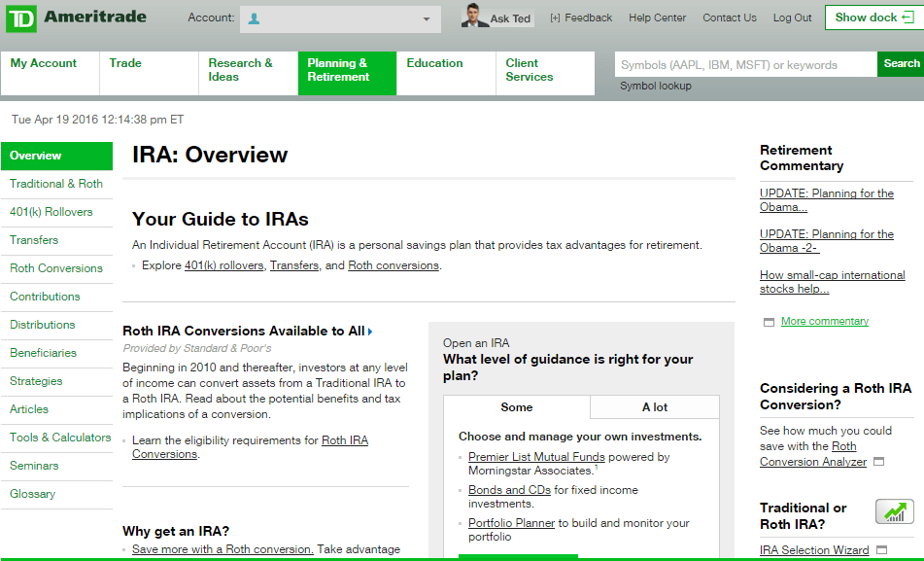Open Beneficiaries in the sidebar
Viewport: 924px width, 561px height.
(56, 353)
